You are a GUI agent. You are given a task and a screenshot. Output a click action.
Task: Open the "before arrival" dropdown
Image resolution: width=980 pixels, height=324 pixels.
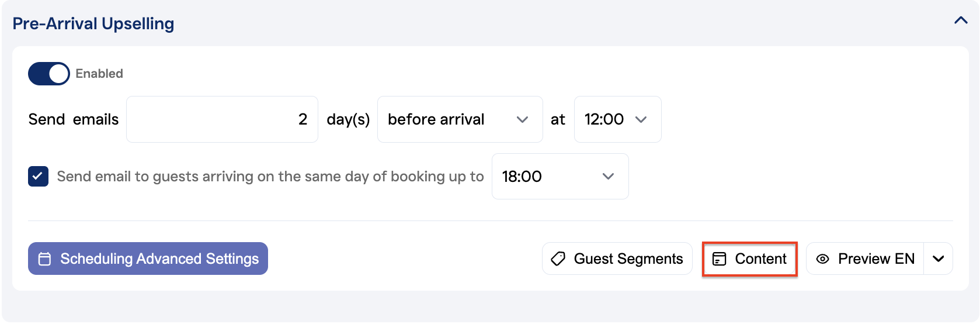[460, 119]
